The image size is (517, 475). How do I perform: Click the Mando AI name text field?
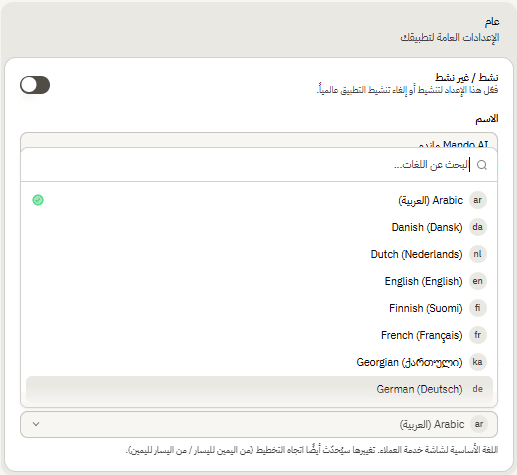(x=259, y=141)
